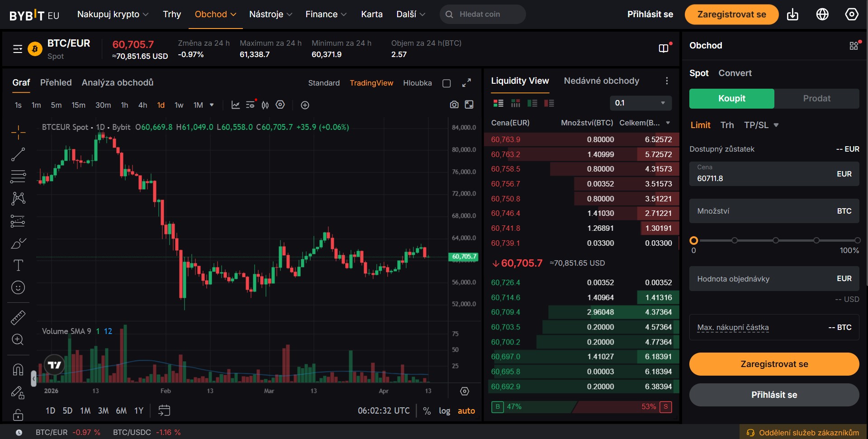
Task: Toggle auto scale on chart
Action: point(466,411)
